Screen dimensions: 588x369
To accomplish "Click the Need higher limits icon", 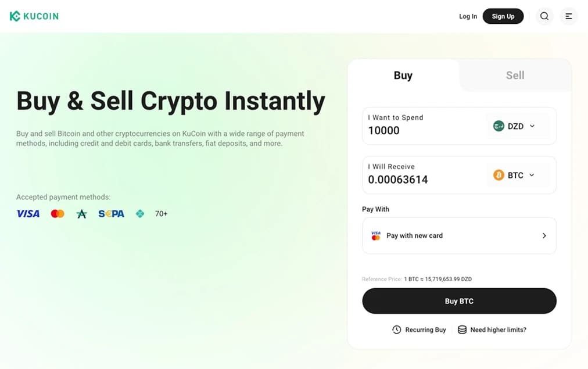I will 461,329.
